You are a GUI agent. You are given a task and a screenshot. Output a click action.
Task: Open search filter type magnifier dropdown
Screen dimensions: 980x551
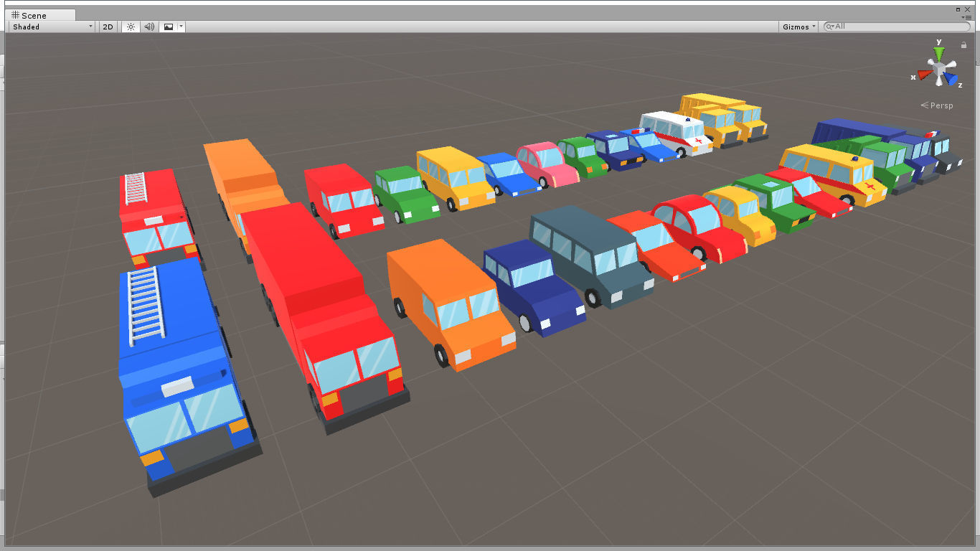tap(830, 27)
